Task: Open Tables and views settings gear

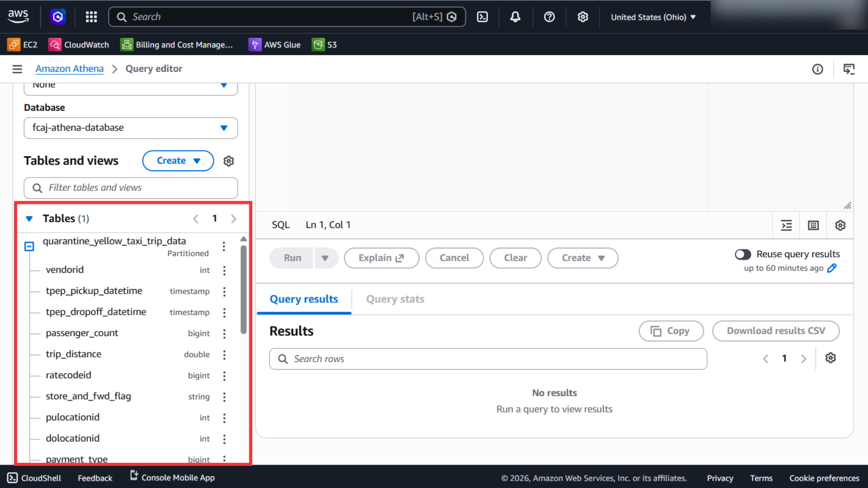Action: tap(229, 161)
